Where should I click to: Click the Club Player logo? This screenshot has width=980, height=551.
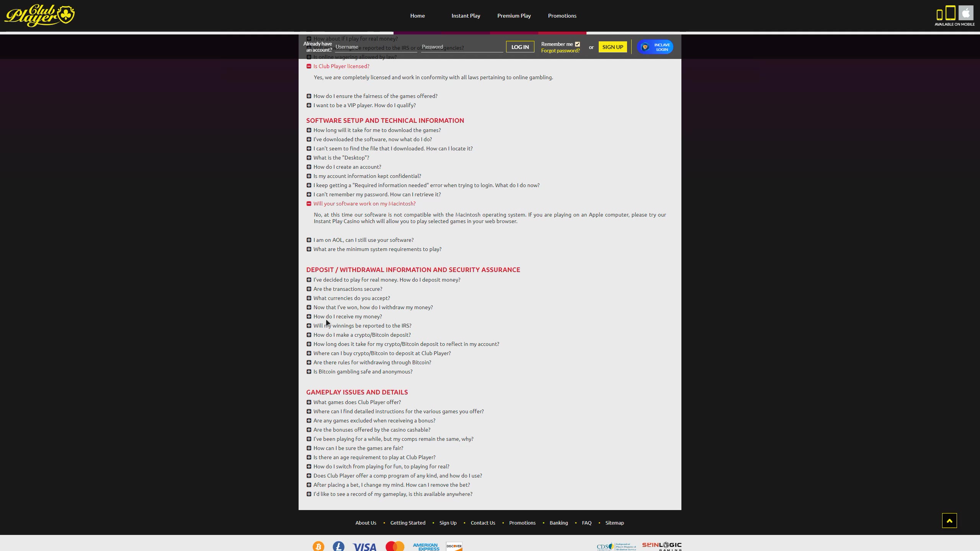(x=39, y=16)
